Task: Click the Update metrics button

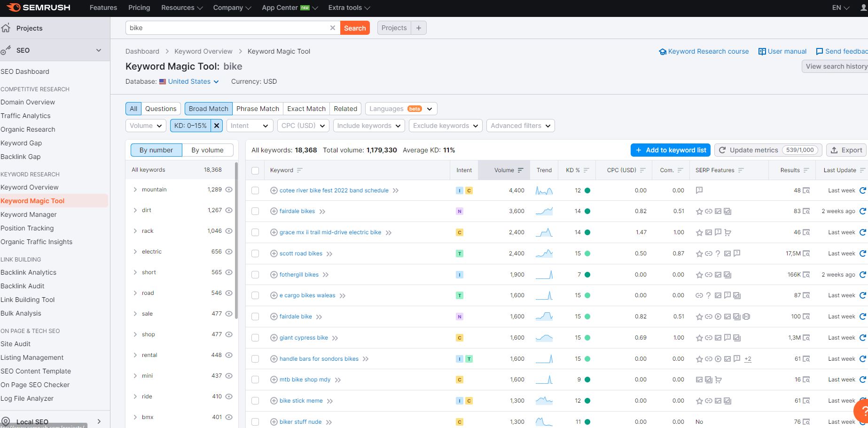Action: [x=768, y=150]
